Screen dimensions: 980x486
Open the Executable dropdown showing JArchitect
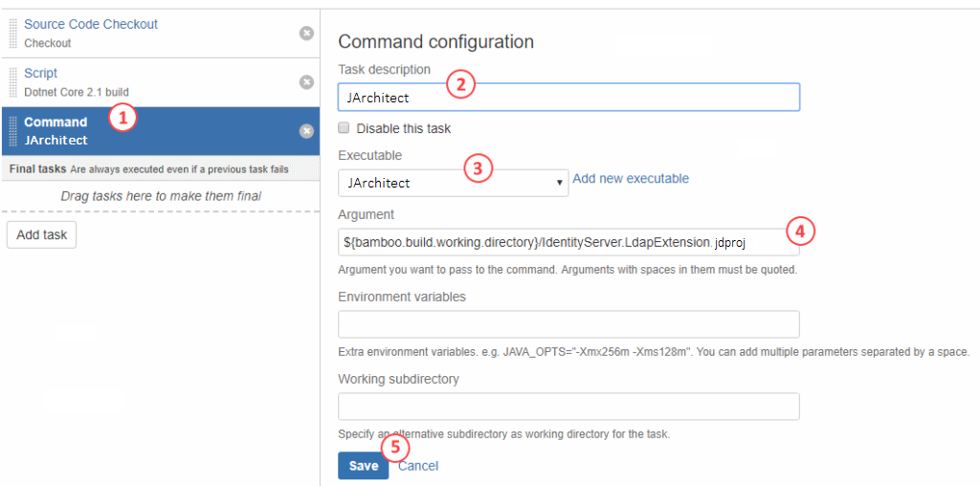[x=453, y=183]
